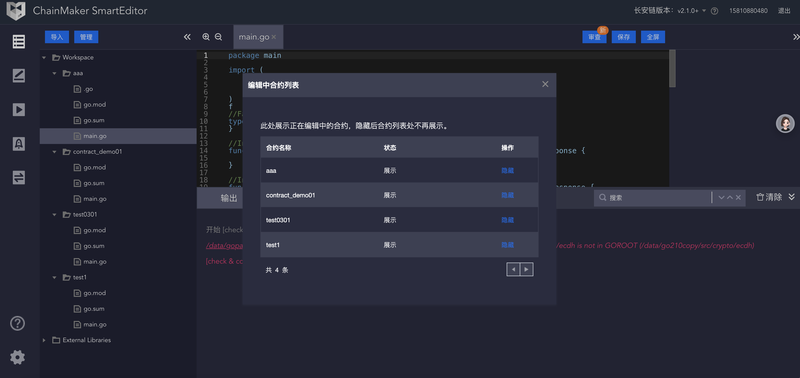Open the help question mark icon in sidebar
This screenshot has width=800, height=378.
pyautogui.click(x=18, y=323)
